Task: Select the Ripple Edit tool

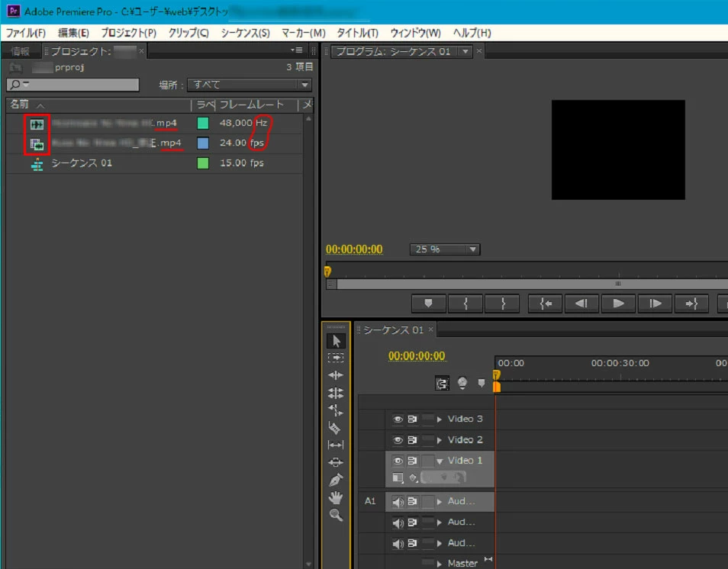Action: 336,375
